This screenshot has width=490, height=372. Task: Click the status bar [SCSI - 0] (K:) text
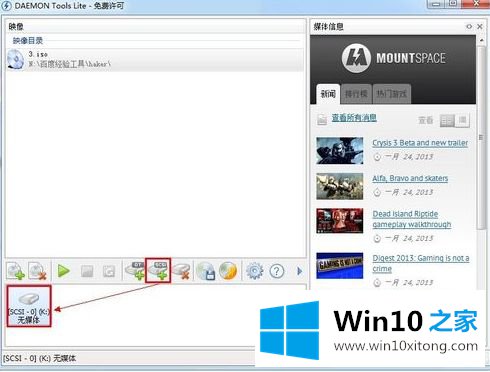tap(40, 359)
